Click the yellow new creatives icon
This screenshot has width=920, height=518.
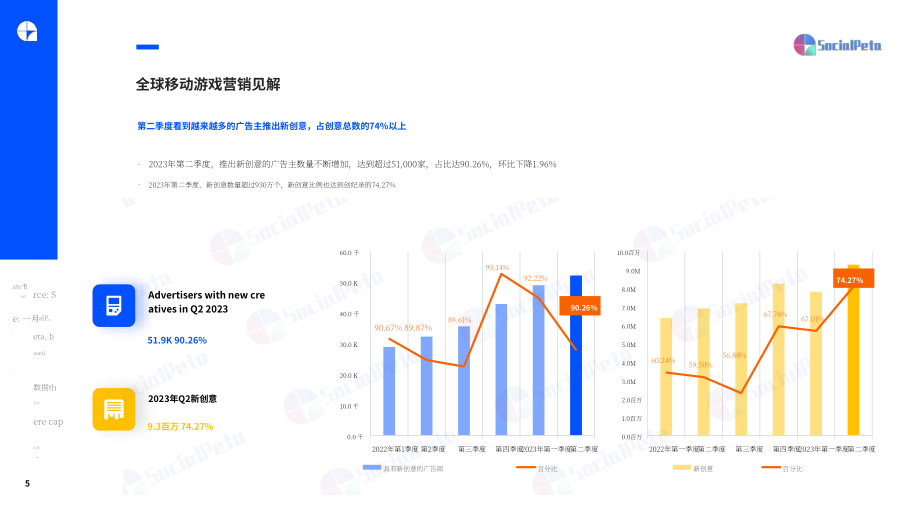(x=114, y=409)
